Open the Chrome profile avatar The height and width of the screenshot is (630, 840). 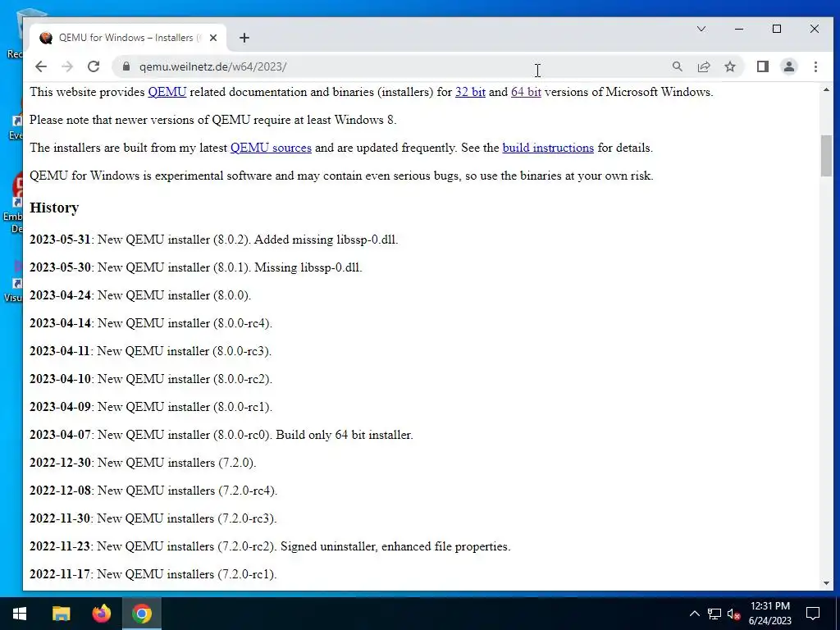tap(789, 66)
